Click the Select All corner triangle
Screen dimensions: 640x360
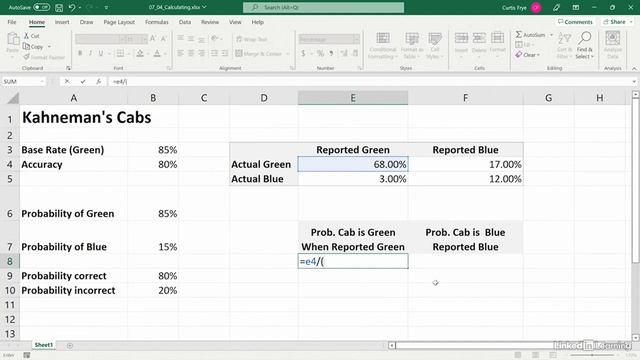(x=13, y=98)
